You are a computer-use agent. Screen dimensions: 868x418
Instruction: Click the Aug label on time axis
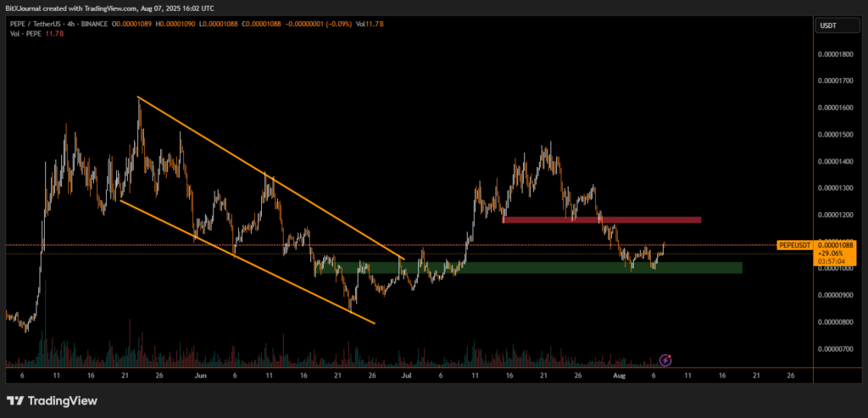620,374
